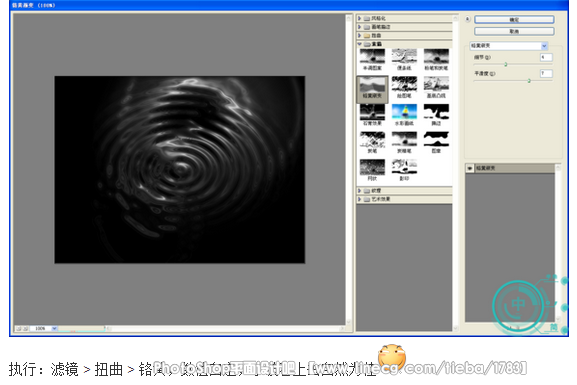This screenshot has height=385, width=577.
Task: Expand the Stylize (风格化) filter folder
Action: [x=360, y=18]
